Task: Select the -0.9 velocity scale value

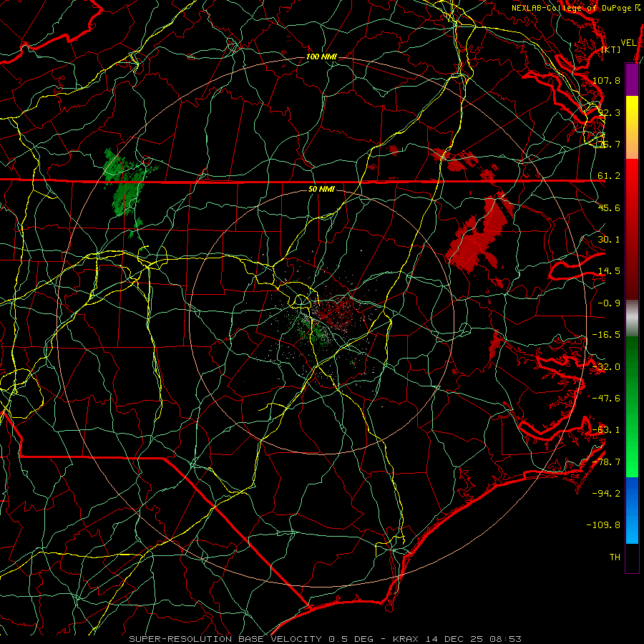Action: 609,303
